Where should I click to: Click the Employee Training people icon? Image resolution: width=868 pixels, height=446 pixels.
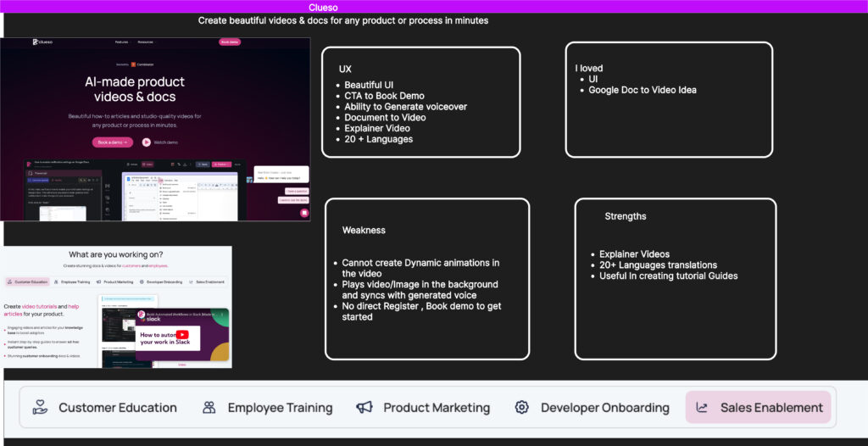[209, 408]
